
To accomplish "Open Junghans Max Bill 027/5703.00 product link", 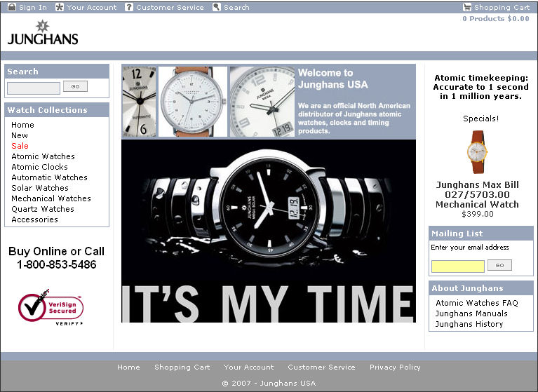I will 477,194.
